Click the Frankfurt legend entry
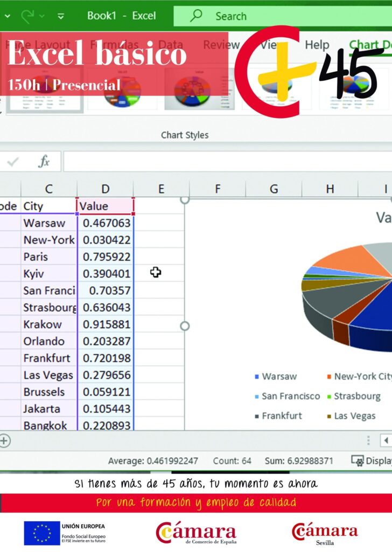This screenshot has width=392, height=552. (x=282, y=416)
